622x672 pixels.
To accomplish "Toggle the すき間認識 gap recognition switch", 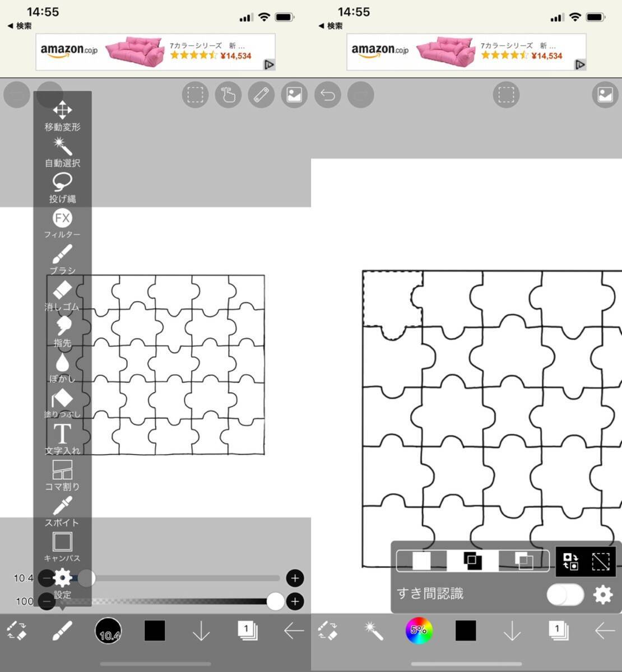I will point(565,594).
